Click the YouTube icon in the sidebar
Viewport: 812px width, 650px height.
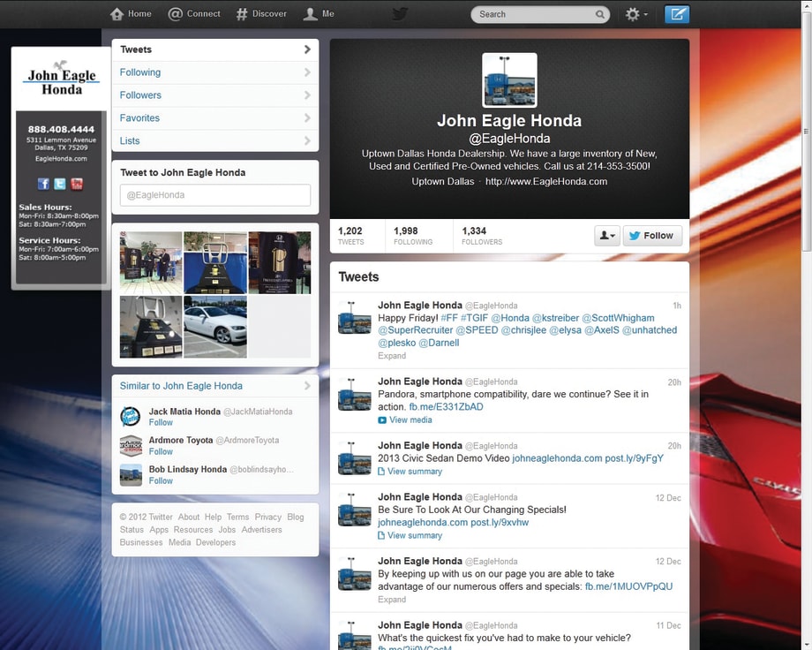click(x=77, y=184)
